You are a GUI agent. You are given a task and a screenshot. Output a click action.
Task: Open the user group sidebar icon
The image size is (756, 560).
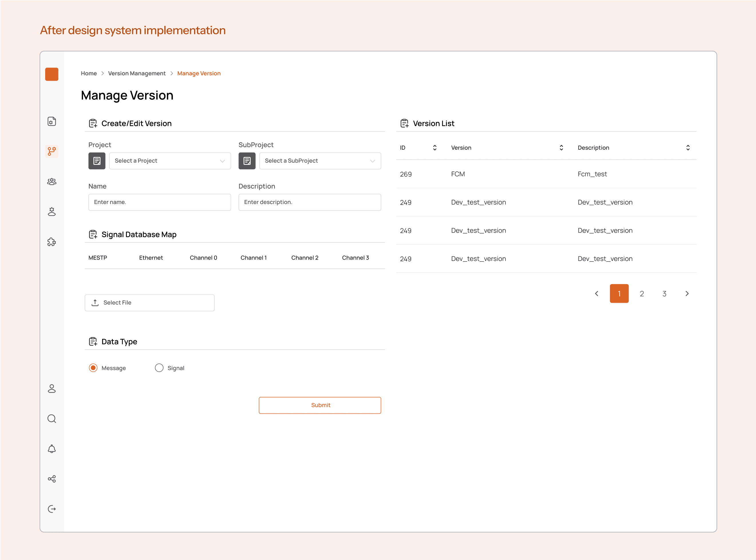52,182
